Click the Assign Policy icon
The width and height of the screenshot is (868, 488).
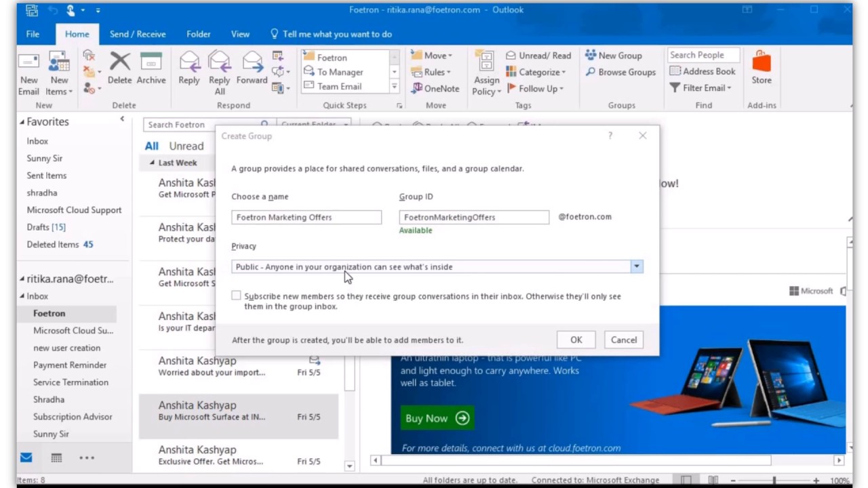coord(486,62)
